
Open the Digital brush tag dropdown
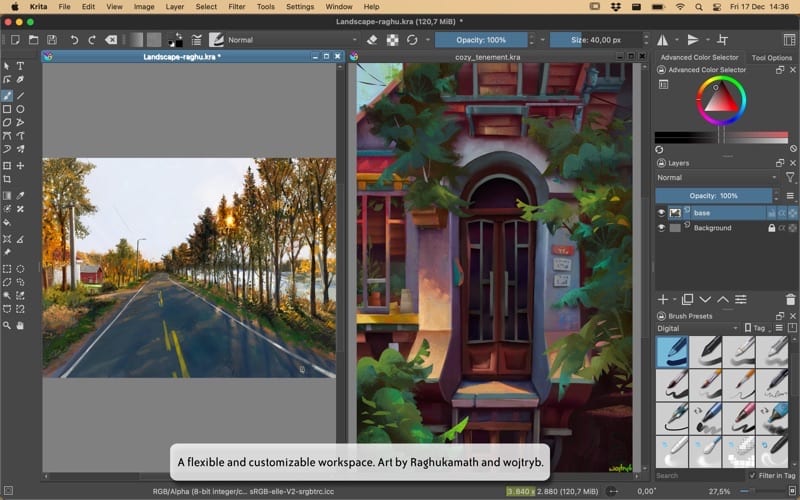click(x=697, y=328)
